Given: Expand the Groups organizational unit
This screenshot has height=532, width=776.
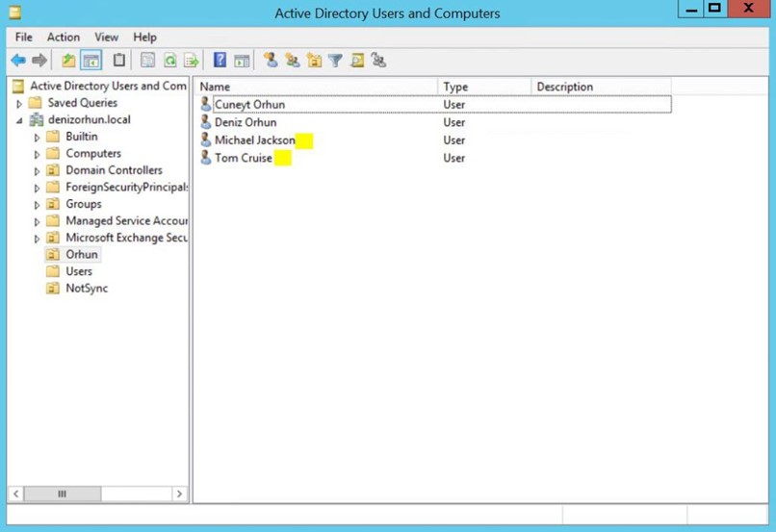Looking at the screenshot, I should point(37,205).
